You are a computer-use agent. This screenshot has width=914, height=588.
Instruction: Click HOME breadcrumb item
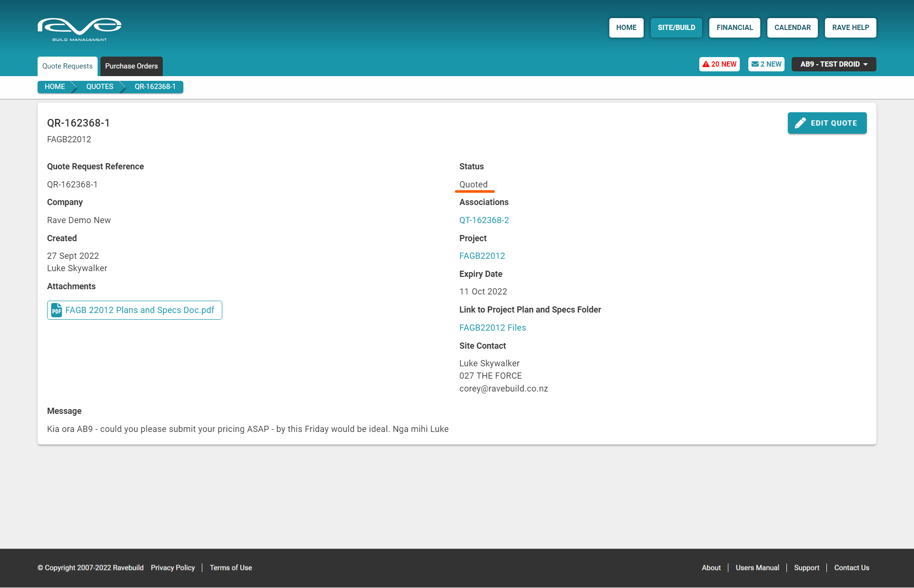(55, 87)
